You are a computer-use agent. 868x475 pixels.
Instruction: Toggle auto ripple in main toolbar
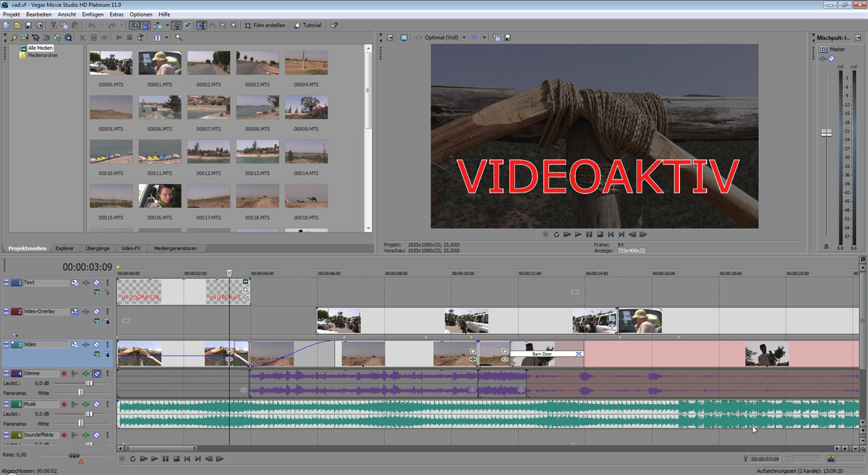157,25
